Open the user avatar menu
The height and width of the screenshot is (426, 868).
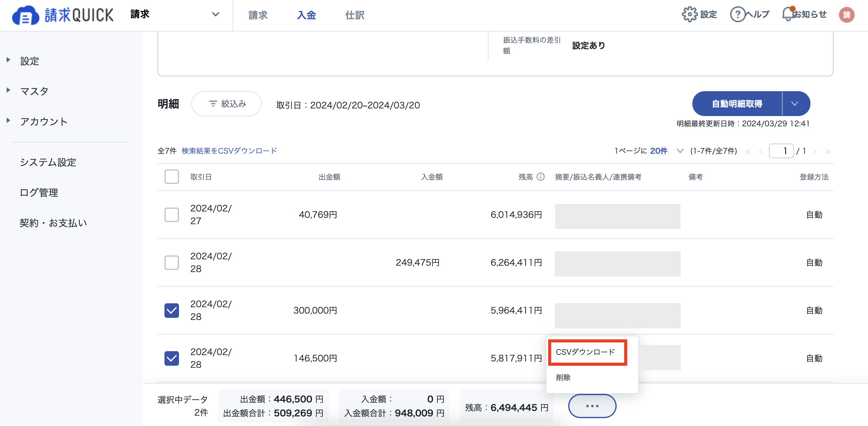tap(846, 15)
